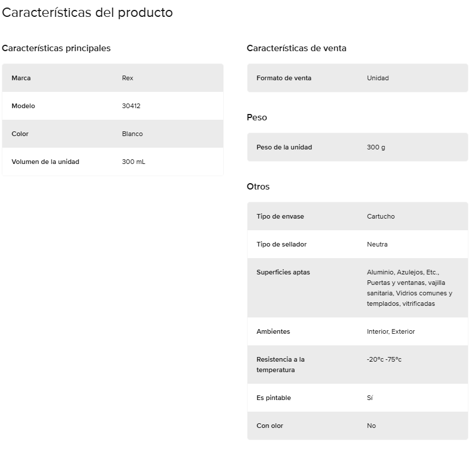Click the "Peso de la unidad" label
Viewport: 476px width, 457px height.
point(284,147)
